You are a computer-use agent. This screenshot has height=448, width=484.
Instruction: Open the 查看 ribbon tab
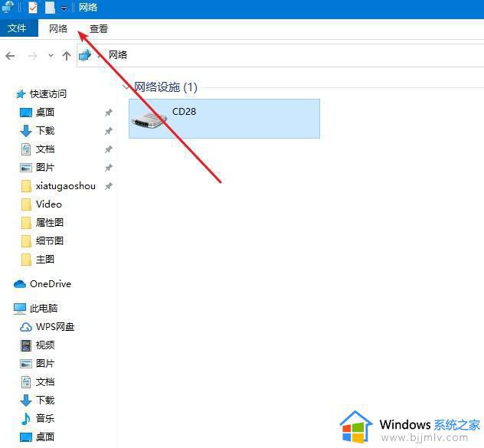(99, 28)
